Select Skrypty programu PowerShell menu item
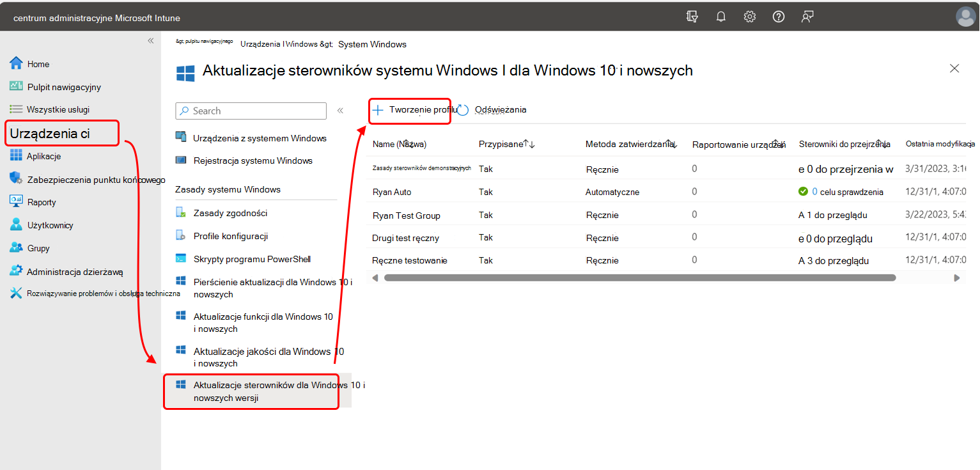The image size is (980, 470). click(x=252, y=259)
